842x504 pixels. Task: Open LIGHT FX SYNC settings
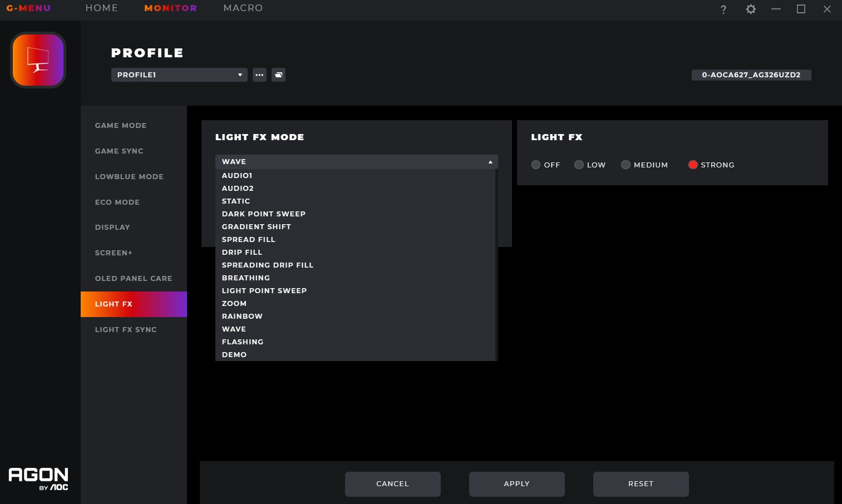134,330
